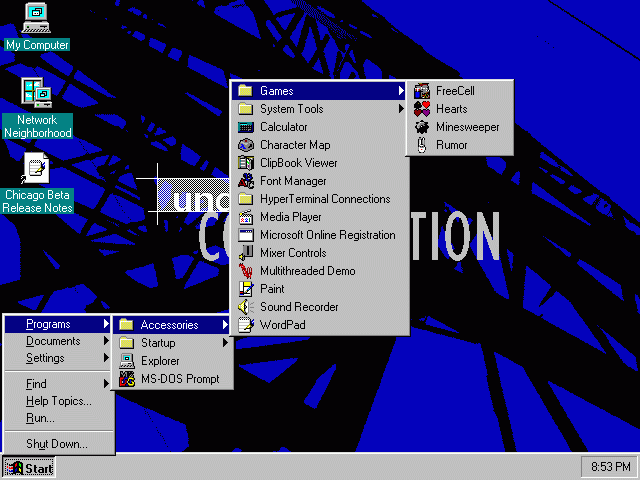Select the Mixer Controls text entry
This screenshot has width=640, height=480.
tap(293, 253)
